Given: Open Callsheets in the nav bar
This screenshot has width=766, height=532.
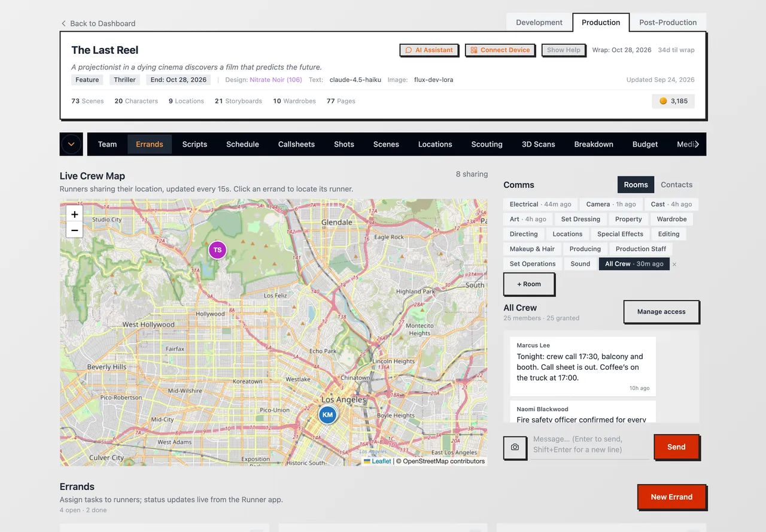Looking at the screenshot, I should pyautogui.click(x=296, y=144).
